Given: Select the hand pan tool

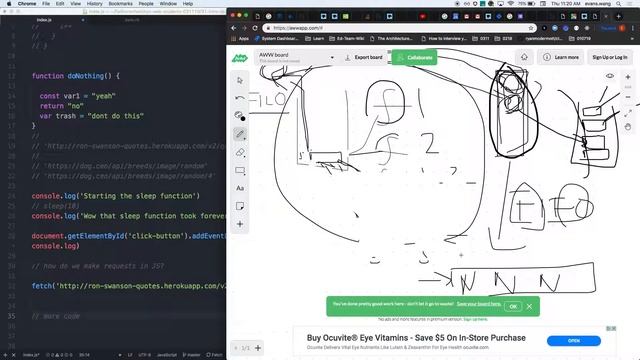Looking at the screenshot, I should click(628, 127).
